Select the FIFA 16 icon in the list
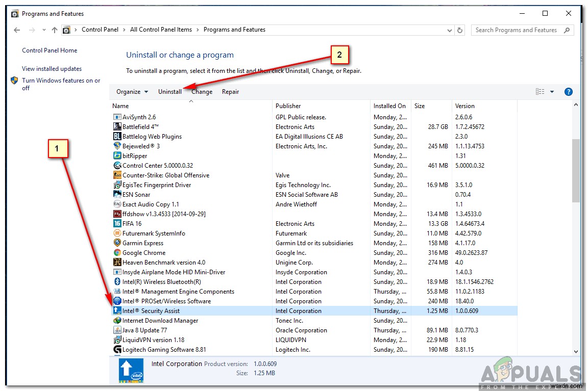Screen dimensions: 588x391 coord(117,223)
